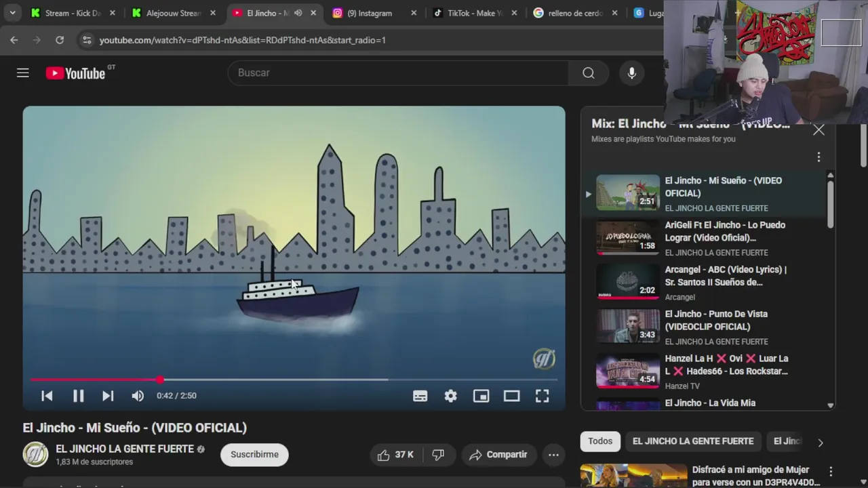Play Hanzel La H Los Rockstar video
868x488 pixels.
tap(705, 371)
